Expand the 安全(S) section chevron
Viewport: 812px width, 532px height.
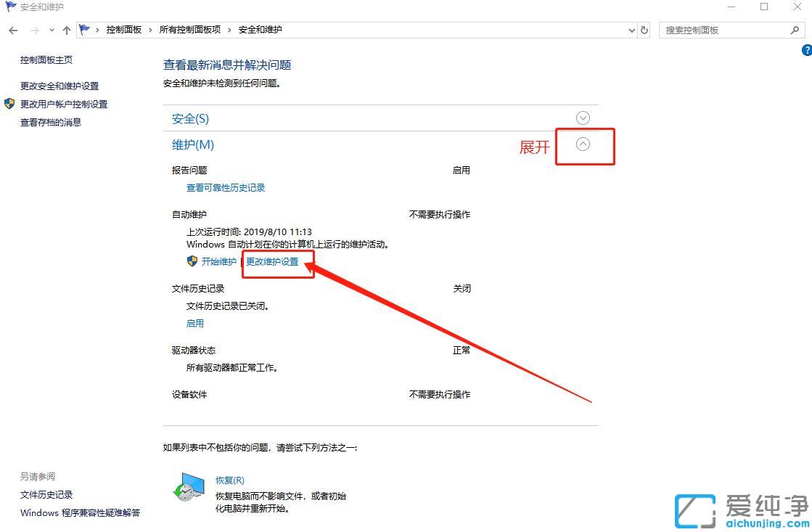583,117
